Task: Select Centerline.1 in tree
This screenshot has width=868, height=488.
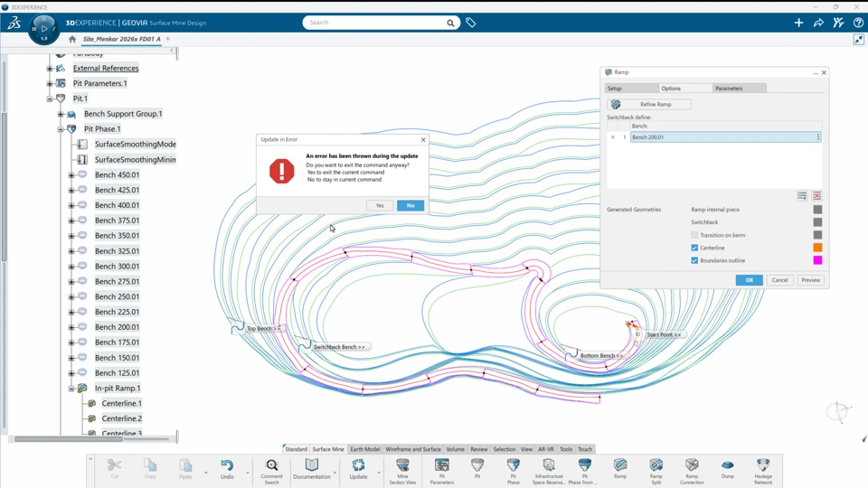Action: (121, 403)
